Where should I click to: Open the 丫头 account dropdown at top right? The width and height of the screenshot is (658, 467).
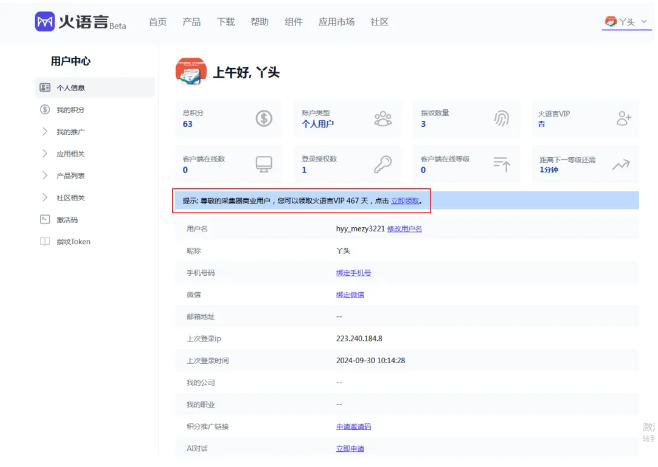(x=627, y=21)
